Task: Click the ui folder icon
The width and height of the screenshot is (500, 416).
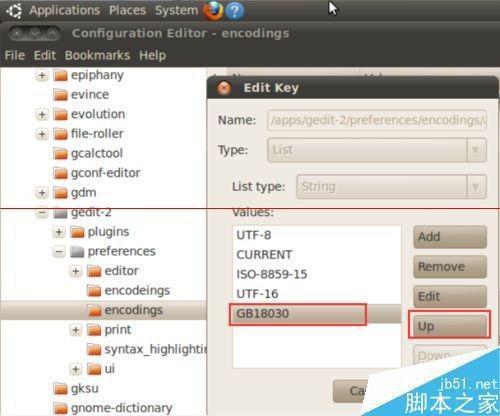Action: (x=94, y=369)
